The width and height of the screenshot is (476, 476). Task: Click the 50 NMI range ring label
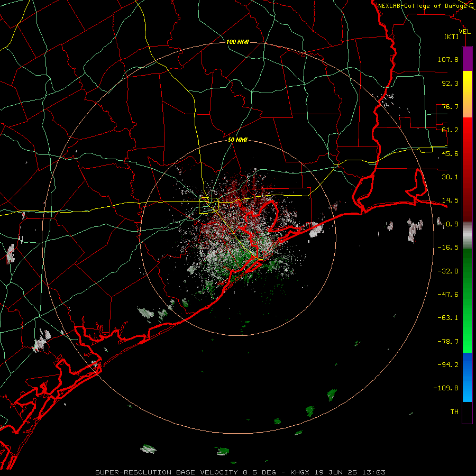[237, 140]
